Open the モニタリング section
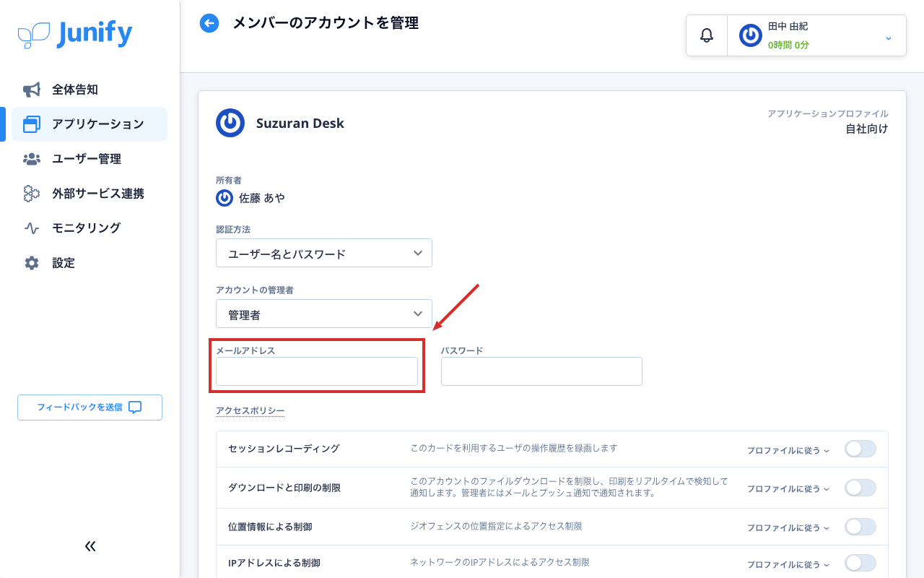The height and width of the screenshot is (578, 924). click(x=90, y=228)
